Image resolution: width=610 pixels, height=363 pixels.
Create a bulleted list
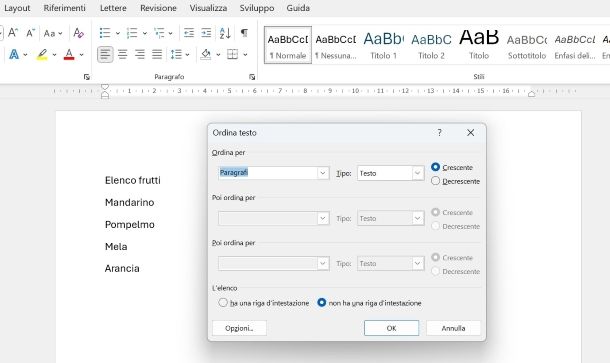click(x=105, y=33)
